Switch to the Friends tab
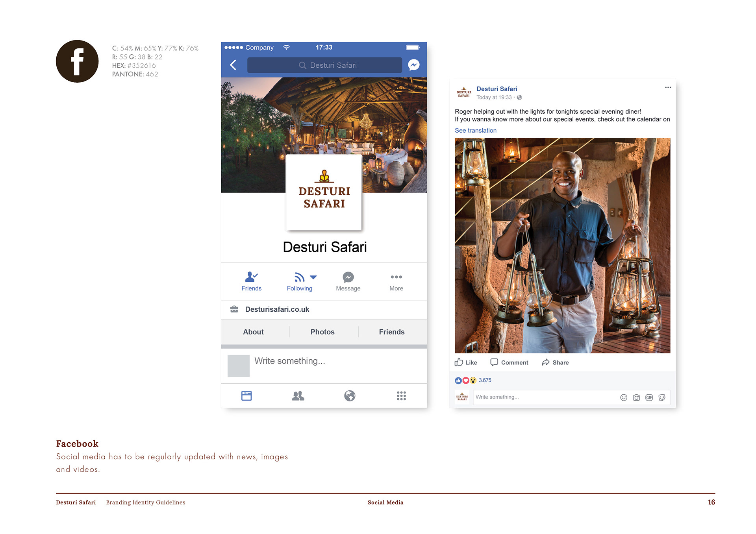 pos(392,332)
